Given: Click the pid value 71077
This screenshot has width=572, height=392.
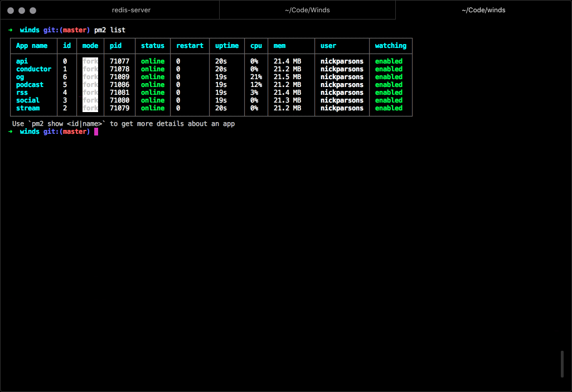Looking at the screenshot, I should 119,61.
